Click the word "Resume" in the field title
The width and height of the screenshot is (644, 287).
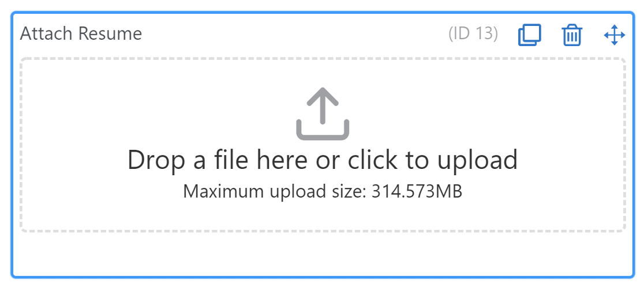(110, 33)
